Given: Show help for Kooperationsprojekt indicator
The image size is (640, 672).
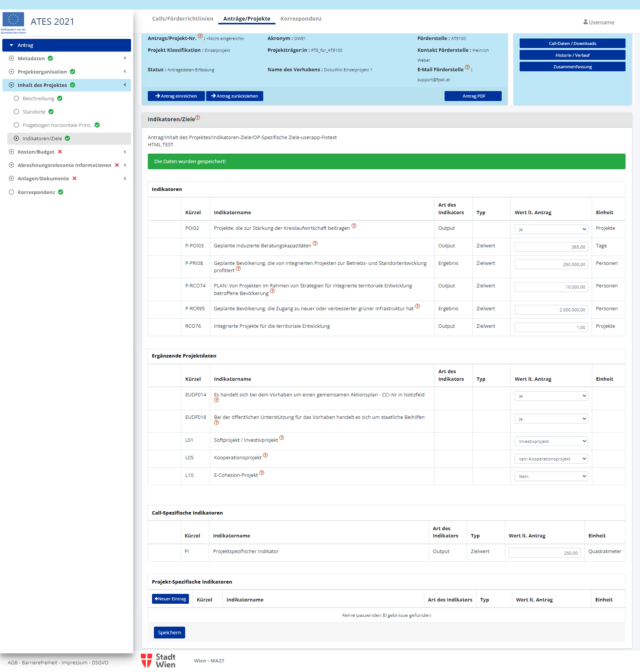Looking at the screenshot, I should (265, 455).
